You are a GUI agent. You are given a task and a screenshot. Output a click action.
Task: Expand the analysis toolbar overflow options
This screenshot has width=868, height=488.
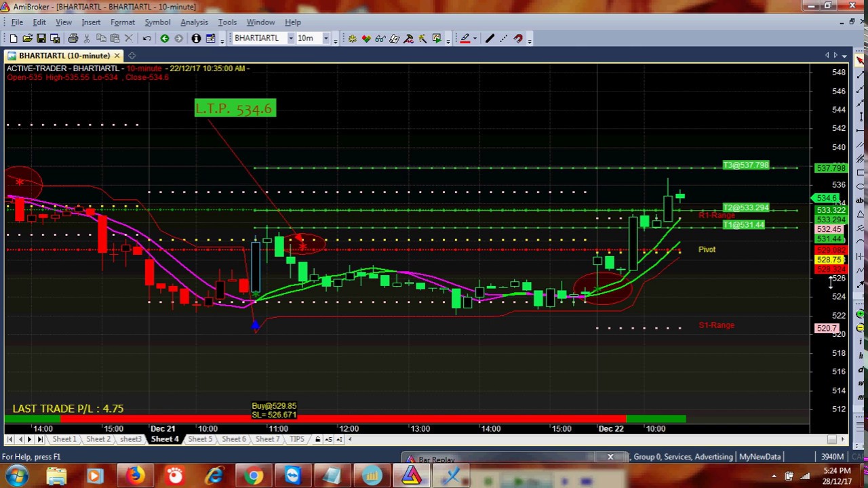pos(448,40)
